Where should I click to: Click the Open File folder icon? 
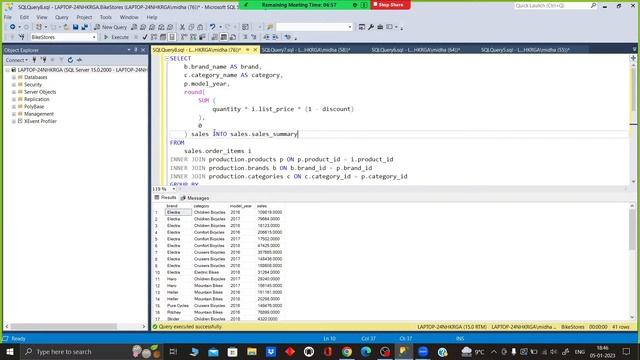(x=66, y=27)
